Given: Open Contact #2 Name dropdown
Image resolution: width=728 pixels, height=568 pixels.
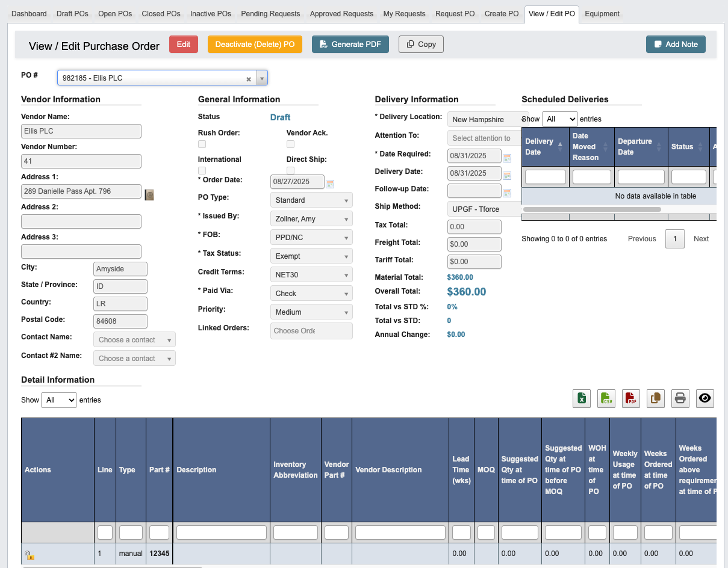Looking at the screenshot, I should point(134,359).
